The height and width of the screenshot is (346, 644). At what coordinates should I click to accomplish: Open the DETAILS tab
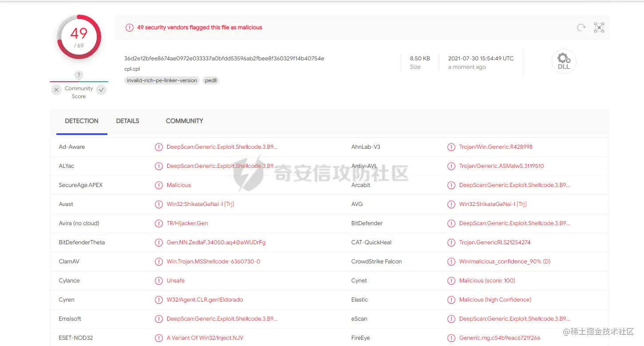pyautogui.click(x=128, y=121)
